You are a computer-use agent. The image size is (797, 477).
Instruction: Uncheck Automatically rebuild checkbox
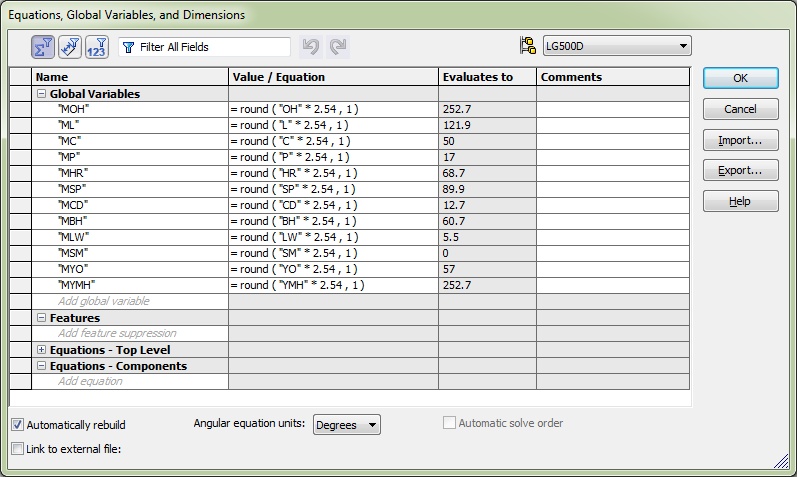click(x=17, y=425)
